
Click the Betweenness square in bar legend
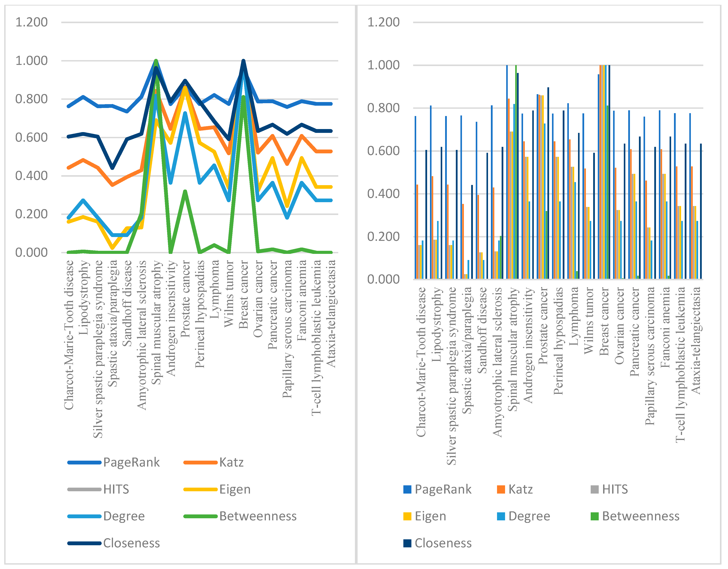[594, 516]
